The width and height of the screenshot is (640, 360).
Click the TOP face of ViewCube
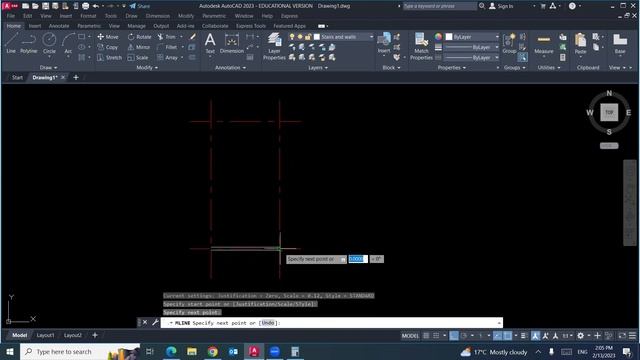(x=609, y=112)
